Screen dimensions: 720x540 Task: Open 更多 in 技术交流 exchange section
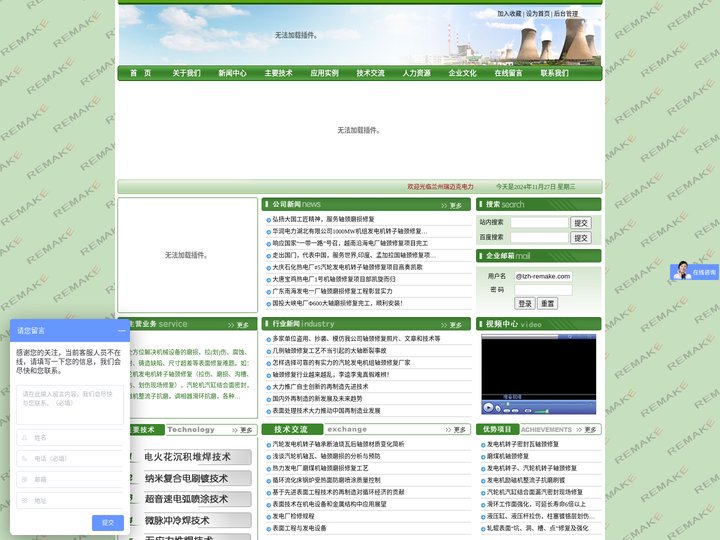456,430
